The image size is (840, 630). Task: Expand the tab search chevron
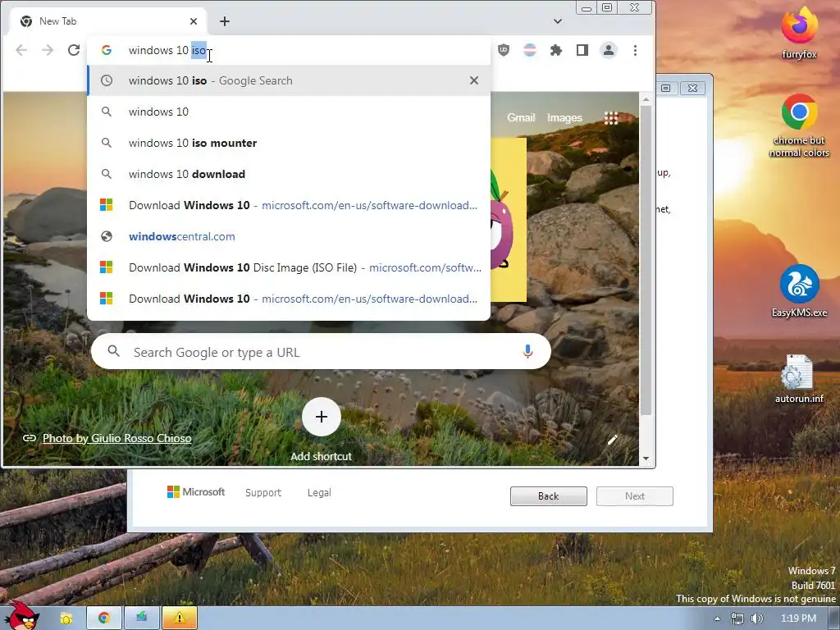[558, 21]
